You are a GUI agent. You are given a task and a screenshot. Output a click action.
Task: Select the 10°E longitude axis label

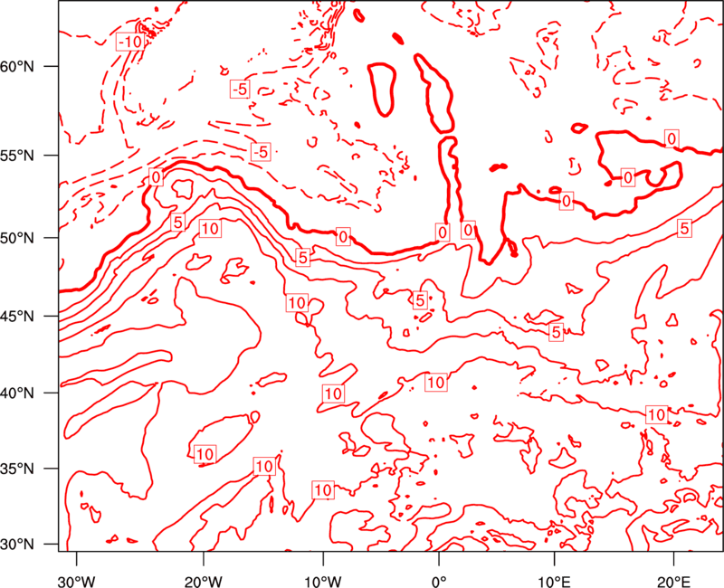[554, 582]
